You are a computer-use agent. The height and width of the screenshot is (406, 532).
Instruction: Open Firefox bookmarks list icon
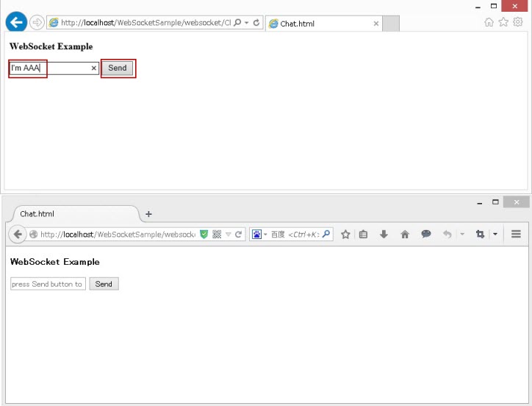pyautogui.click(x=364, y=234)
